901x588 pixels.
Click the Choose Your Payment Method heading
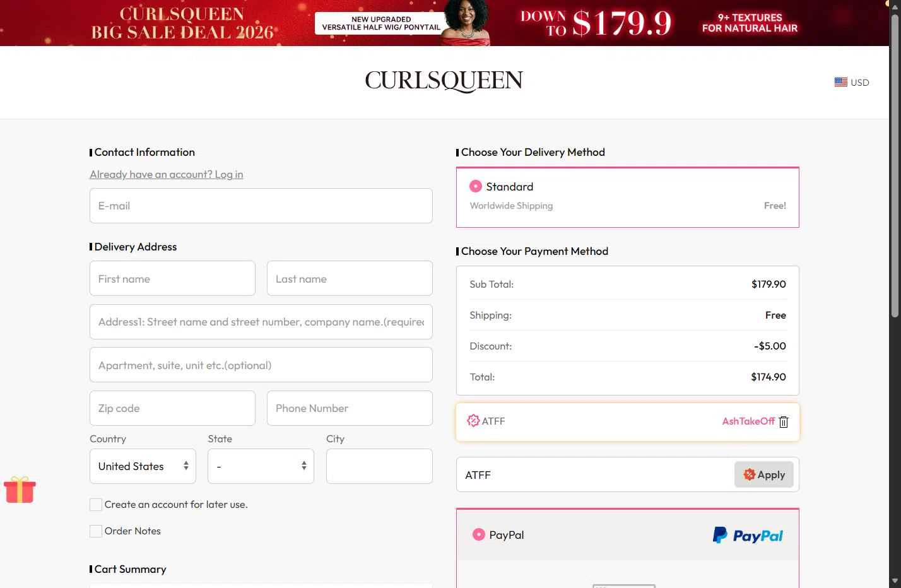tap(534, 251)
